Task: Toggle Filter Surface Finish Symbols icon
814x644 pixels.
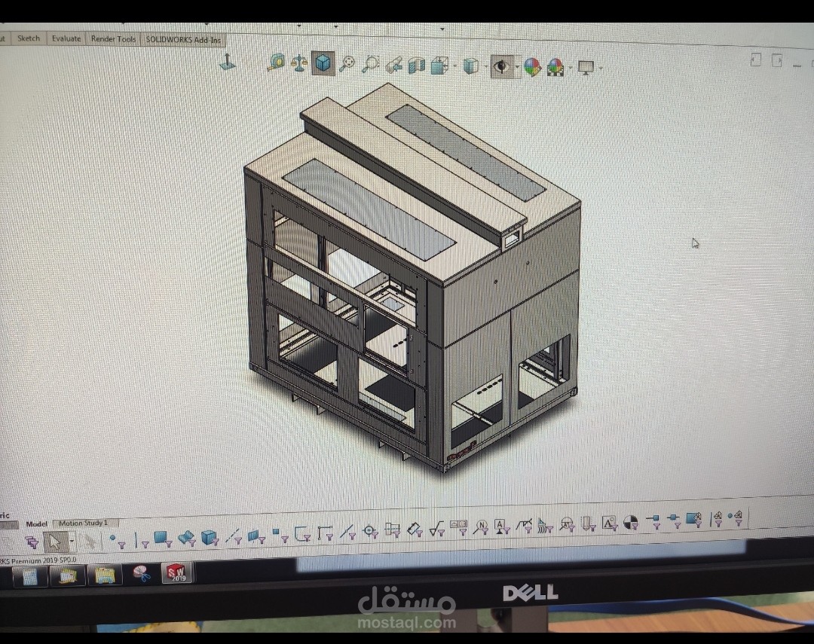Action: tap(438, 529)
